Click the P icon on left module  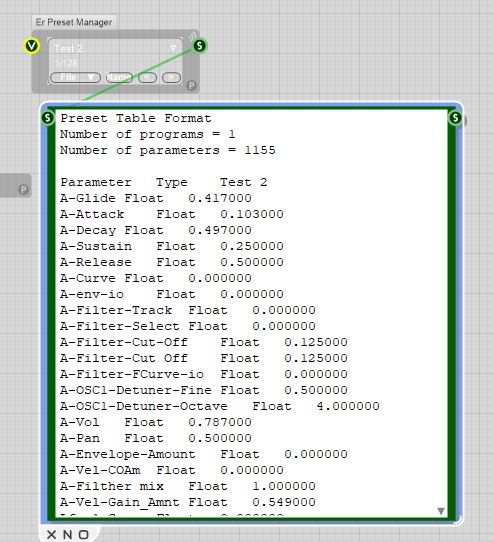click(x=23, y=189)
